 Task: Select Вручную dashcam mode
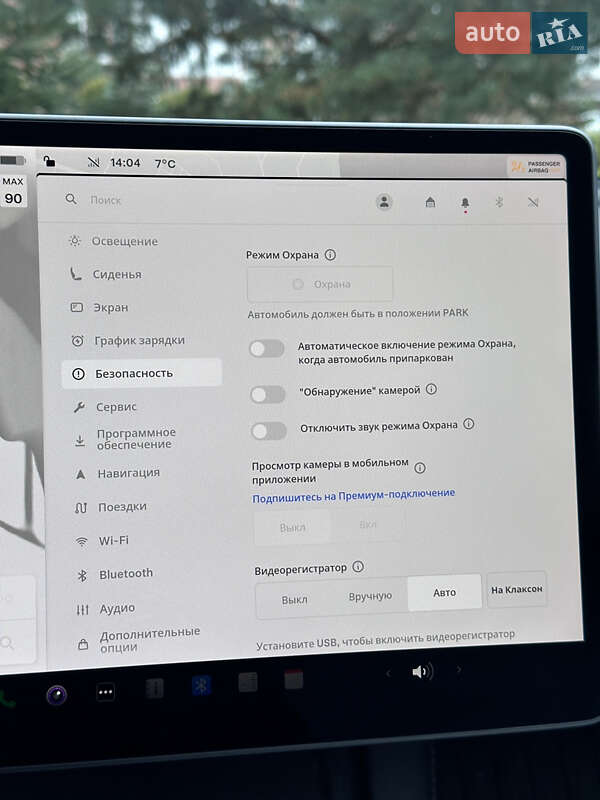370,597
